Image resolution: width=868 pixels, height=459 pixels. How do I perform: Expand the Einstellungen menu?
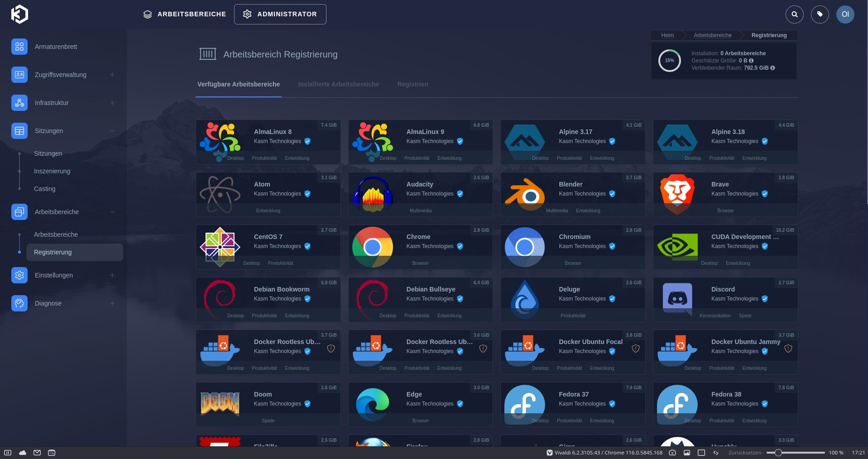(x=112, y=275)
